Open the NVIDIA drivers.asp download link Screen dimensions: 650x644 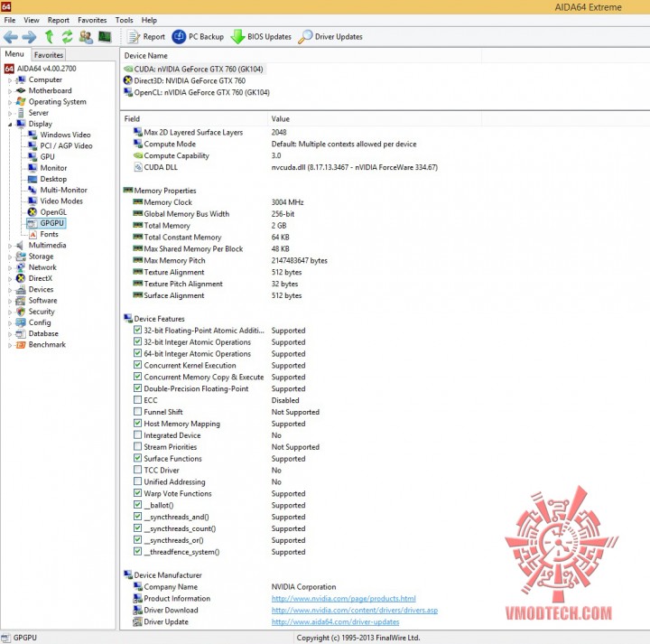[355, 610]
